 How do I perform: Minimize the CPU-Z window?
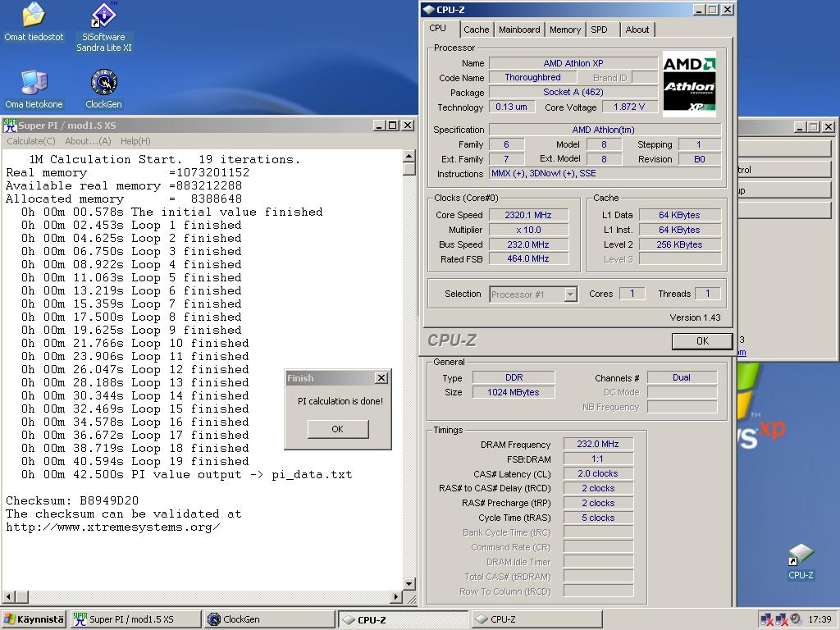(x=699, y=10)
